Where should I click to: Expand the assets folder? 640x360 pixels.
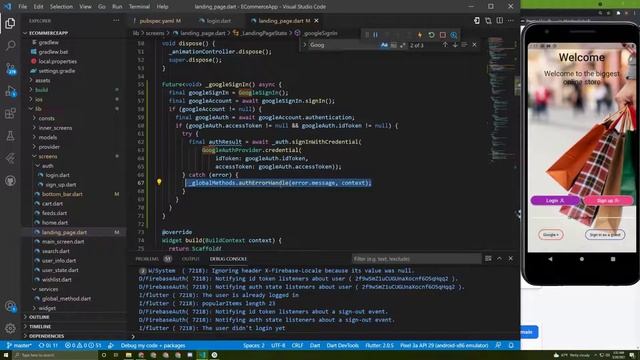[x=42, y=80]
